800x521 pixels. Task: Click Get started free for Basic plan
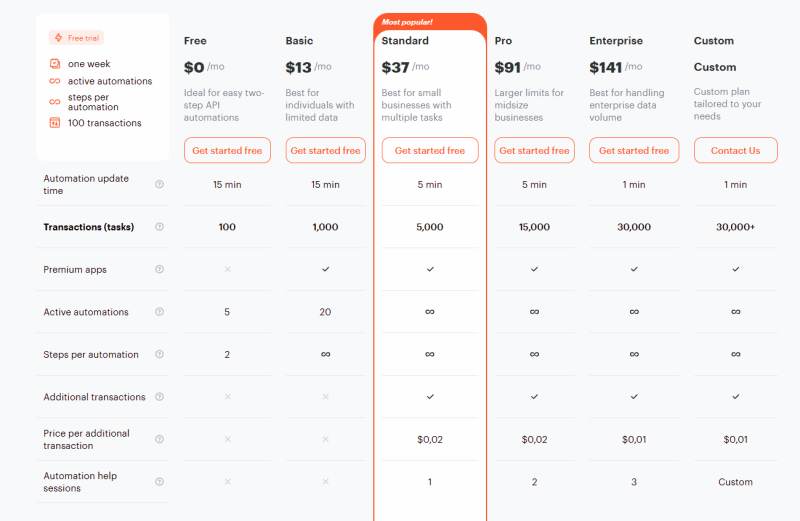click(x=325, y=150)
